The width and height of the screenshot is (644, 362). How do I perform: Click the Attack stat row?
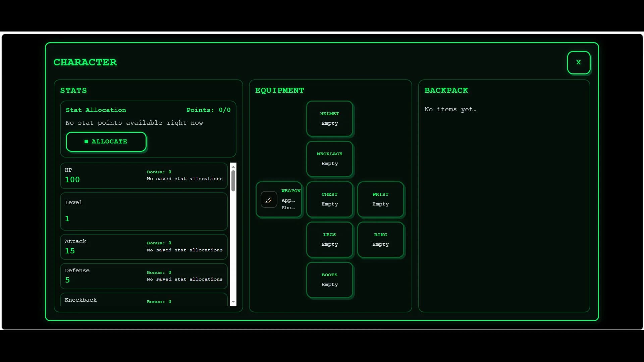point(144,247)
